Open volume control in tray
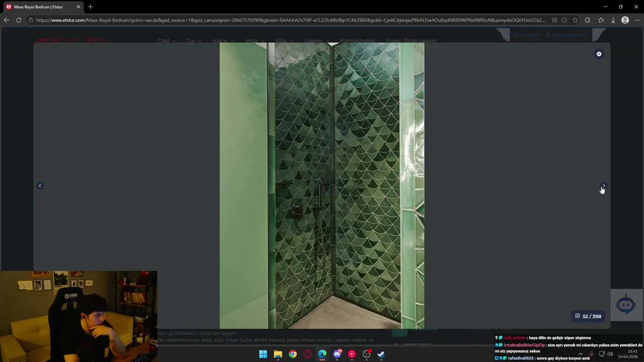Viewport: 644px width, 362px height. pyautogui.click(x=610, y=354)
